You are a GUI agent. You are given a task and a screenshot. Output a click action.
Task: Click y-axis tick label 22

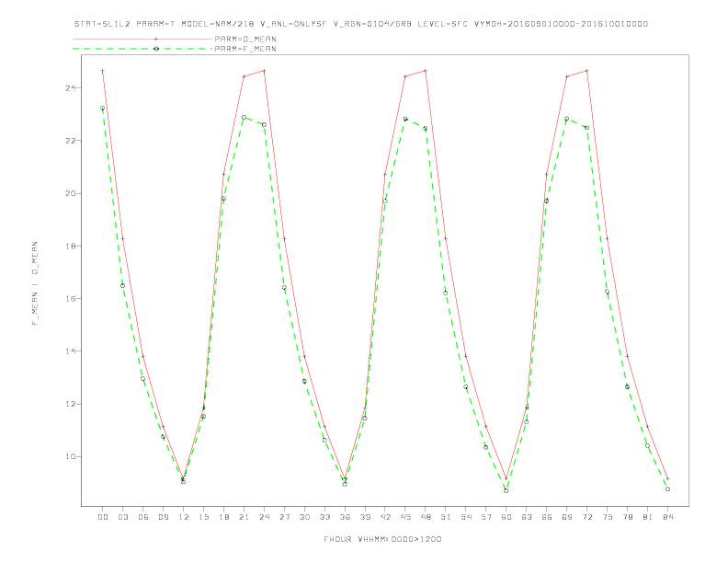pyautogui.click(x=71, y=140)
